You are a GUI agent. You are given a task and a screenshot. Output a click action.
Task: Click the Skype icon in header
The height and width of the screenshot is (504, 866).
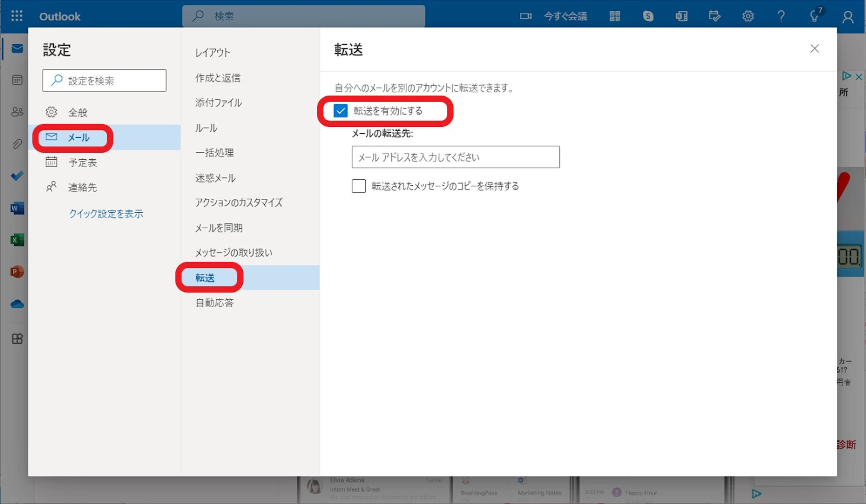pos(648,16)
